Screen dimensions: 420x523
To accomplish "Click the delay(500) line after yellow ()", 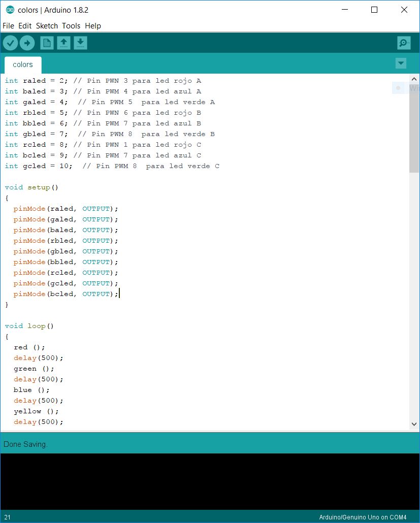I will pyautogui.click(x=39, y=422).
